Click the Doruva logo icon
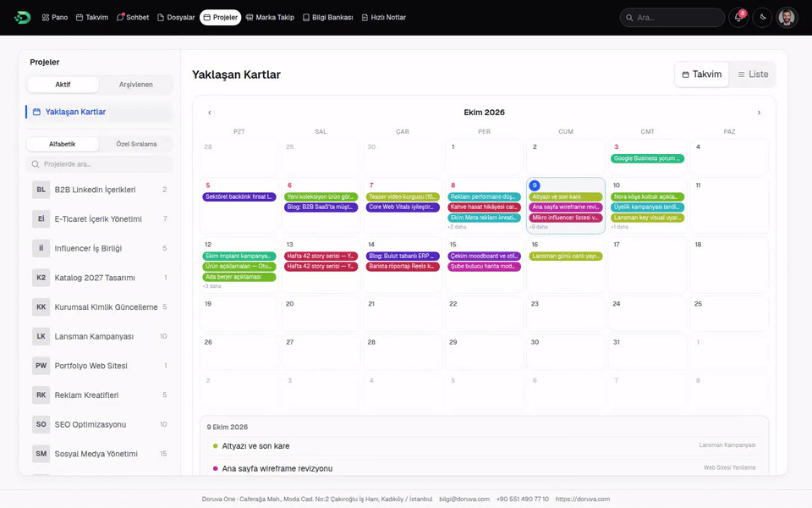Viewport: 812px width, 508px height. click(x=22, y=18)
